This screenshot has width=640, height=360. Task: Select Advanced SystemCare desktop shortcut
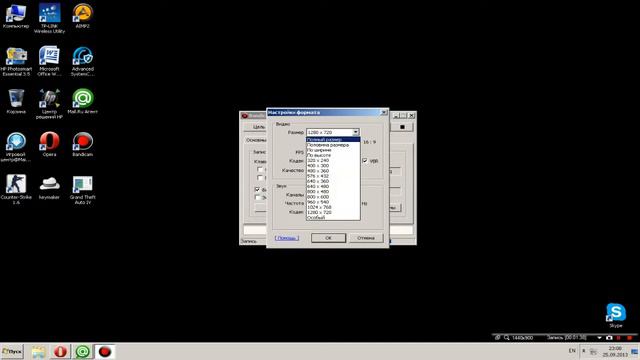point(82,62)
